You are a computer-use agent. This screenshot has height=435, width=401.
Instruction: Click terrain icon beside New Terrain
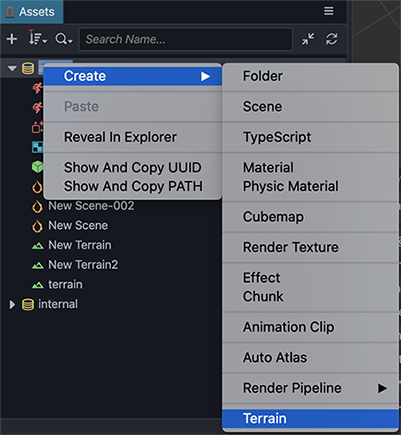tap(38, 246)
